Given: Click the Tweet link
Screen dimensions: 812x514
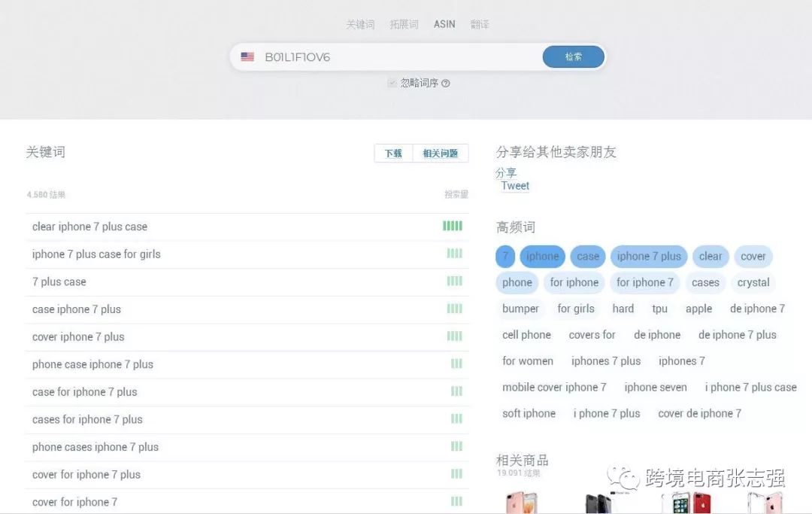Looking at the screenshot, I should [515, 185].
